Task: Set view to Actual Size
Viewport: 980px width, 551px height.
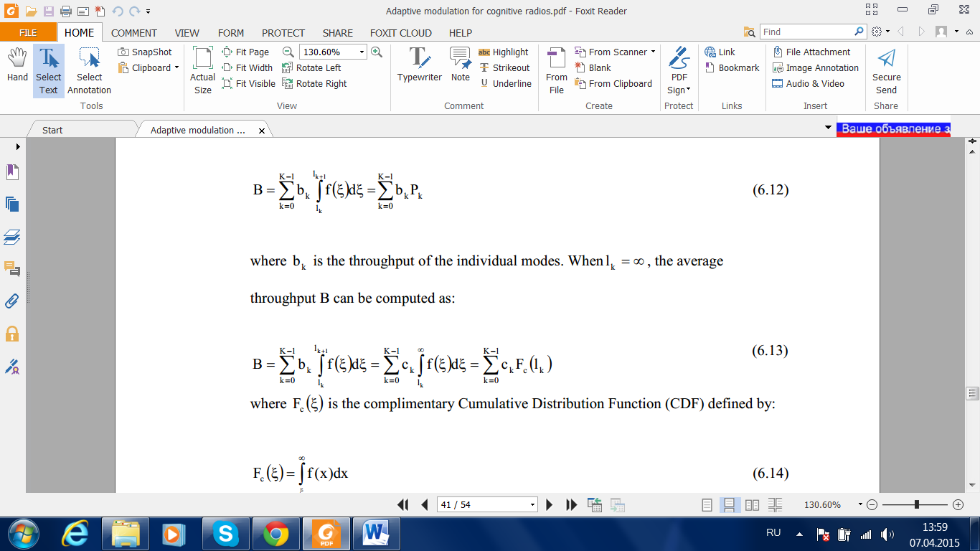Action: (203, 71)
